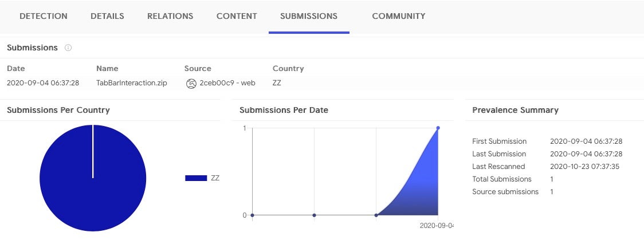Go to the RELATIONS tab
644x240 pixels.
[x=170, y=16]
